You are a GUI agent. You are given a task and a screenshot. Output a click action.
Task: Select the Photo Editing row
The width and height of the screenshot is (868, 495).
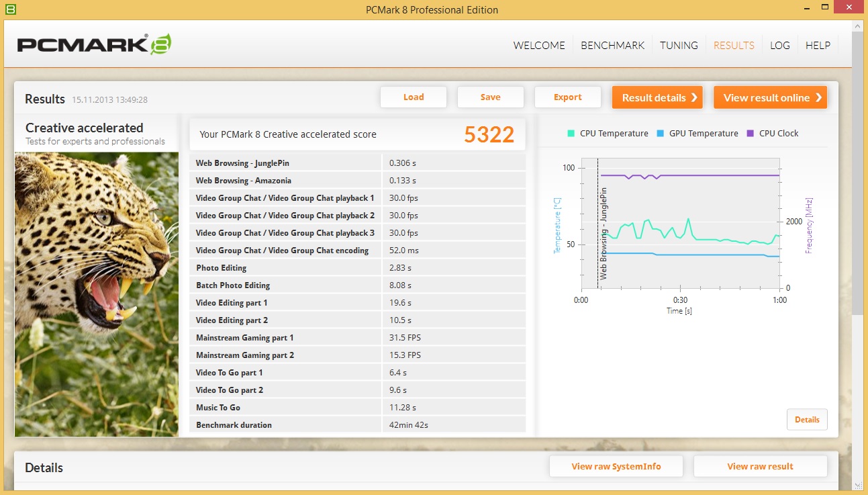click(357, 267)
